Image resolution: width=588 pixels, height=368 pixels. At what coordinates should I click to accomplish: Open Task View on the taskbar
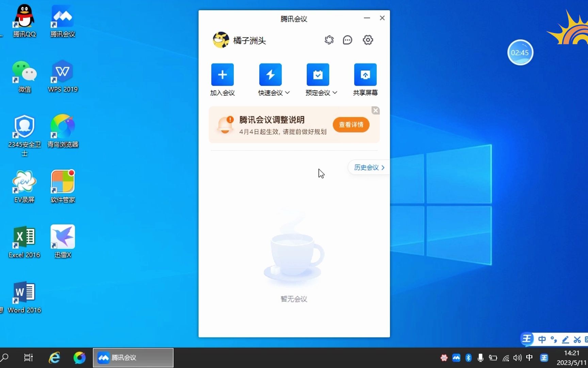pyautogui.click(x=28, y=357)
